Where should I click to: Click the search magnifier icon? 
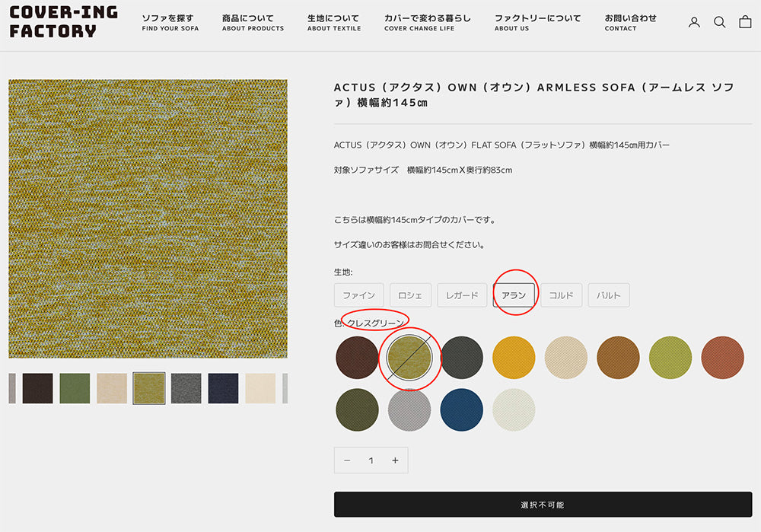point(719,22)
